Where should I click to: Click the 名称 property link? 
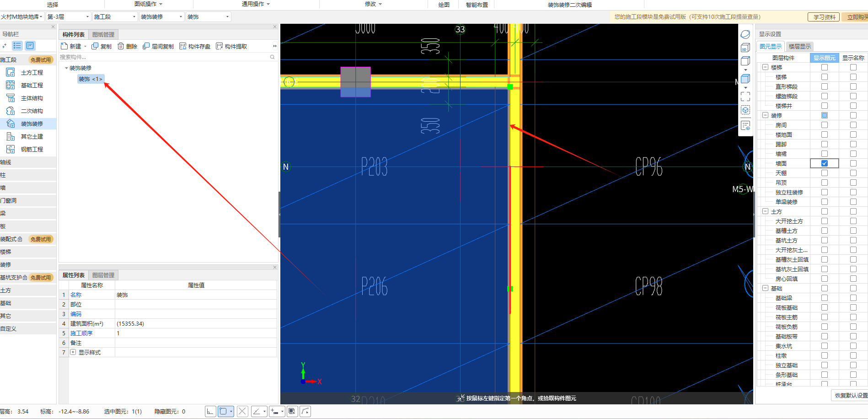pos(76,295)
